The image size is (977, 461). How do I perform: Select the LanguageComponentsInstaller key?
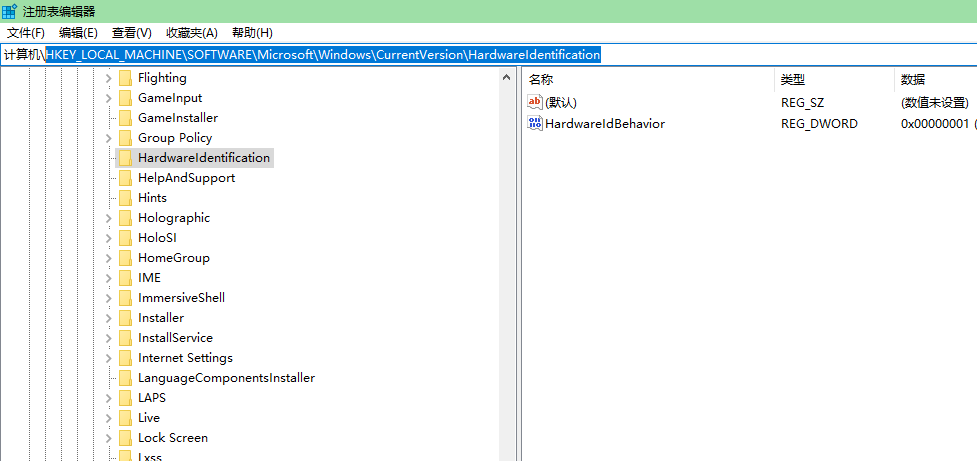coord(226,378)
